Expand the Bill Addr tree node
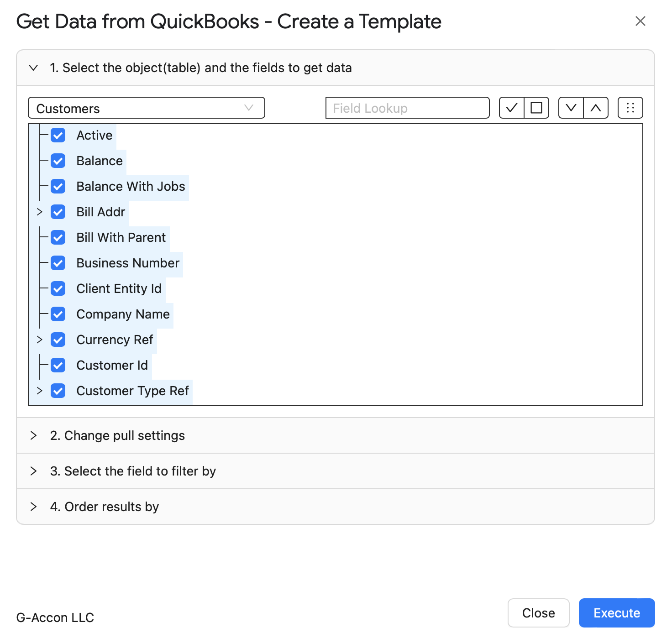The width and height of the screenshot is (672, 638). (39, 212)
